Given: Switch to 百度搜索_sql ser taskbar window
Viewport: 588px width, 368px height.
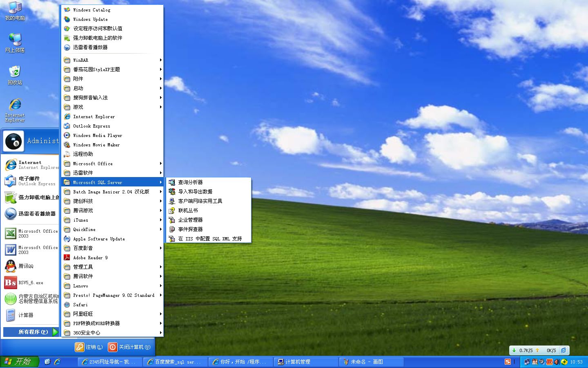Looking at the screenshot, I should 175,362.
